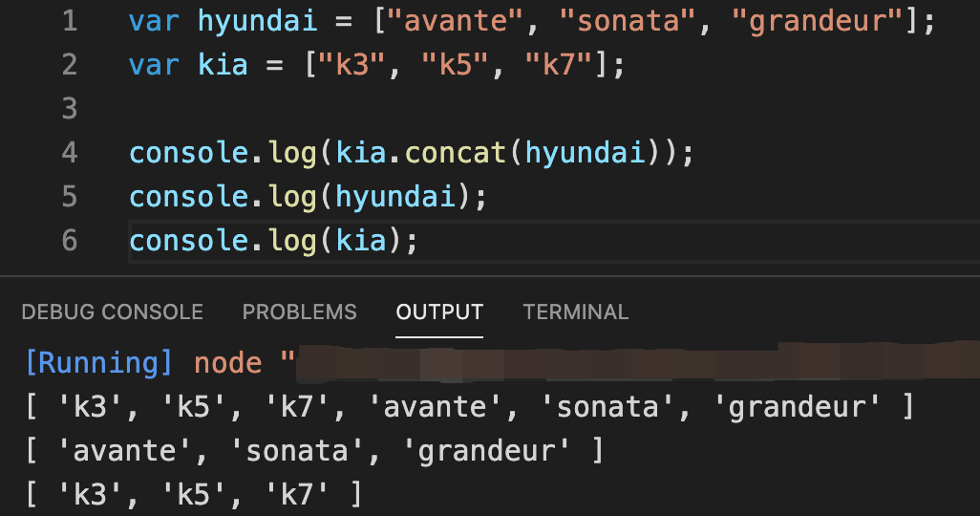The image size is (980, 516).
Task: Click the console keyword on line 5
Action: click(x=189, y=197)
